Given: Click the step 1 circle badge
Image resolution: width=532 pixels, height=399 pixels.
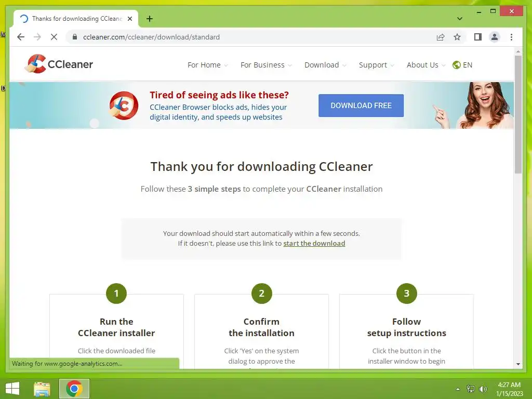Looking at the screenshot, I should 116,294.
